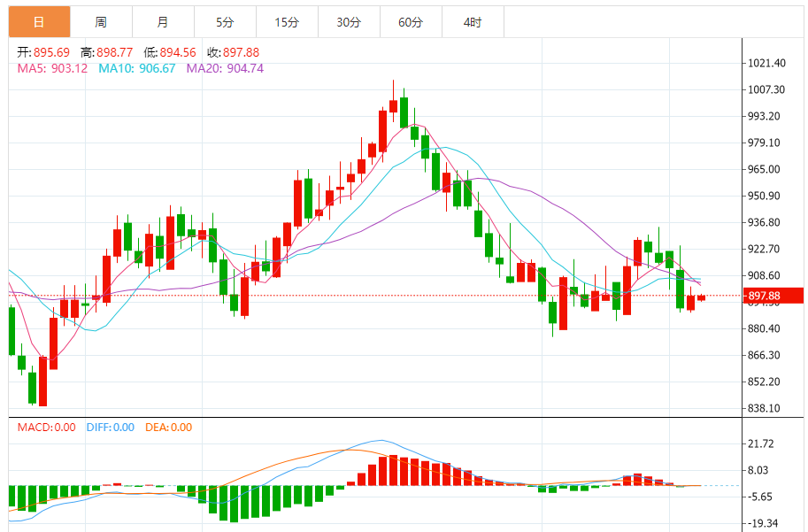This screenshot has height=532, width=808.
Task: Click the last red candle near the dotted line
Action: pos(701,298)
